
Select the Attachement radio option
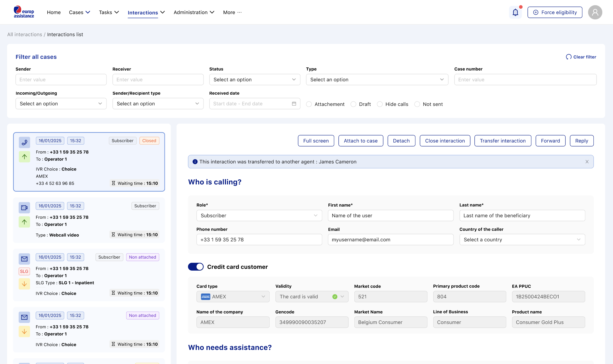click(309, 104)
